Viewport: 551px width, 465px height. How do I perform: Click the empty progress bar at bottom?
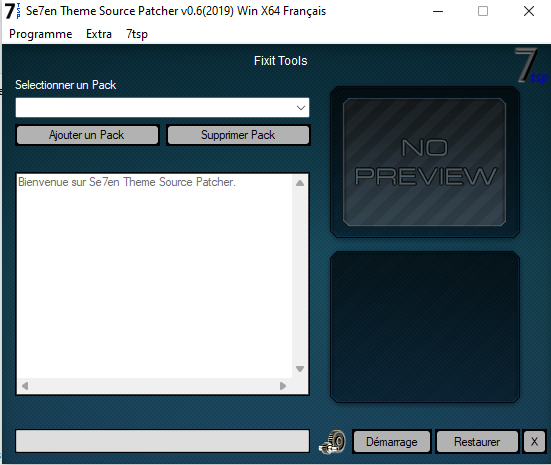click(x=162, y=441)
